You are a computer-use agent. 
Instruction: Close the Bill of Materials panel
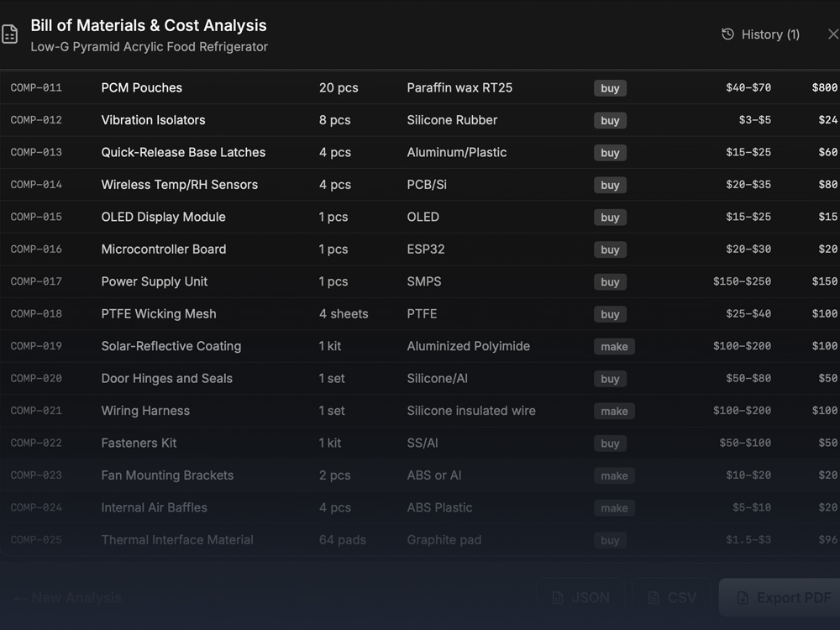pos(832,34)
